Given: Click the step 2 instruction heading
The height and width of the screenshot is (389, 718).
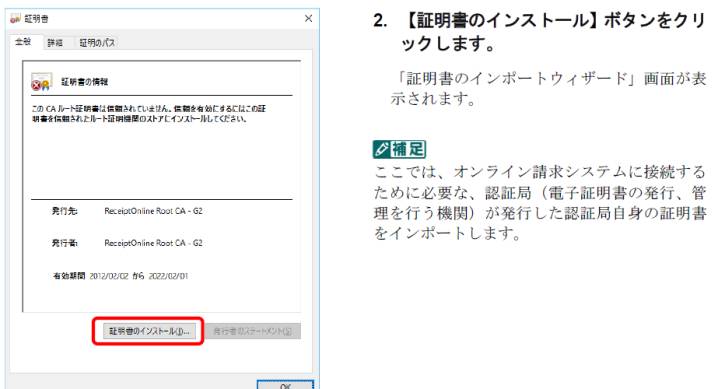Looking at the screenshot, I should 539,32.
